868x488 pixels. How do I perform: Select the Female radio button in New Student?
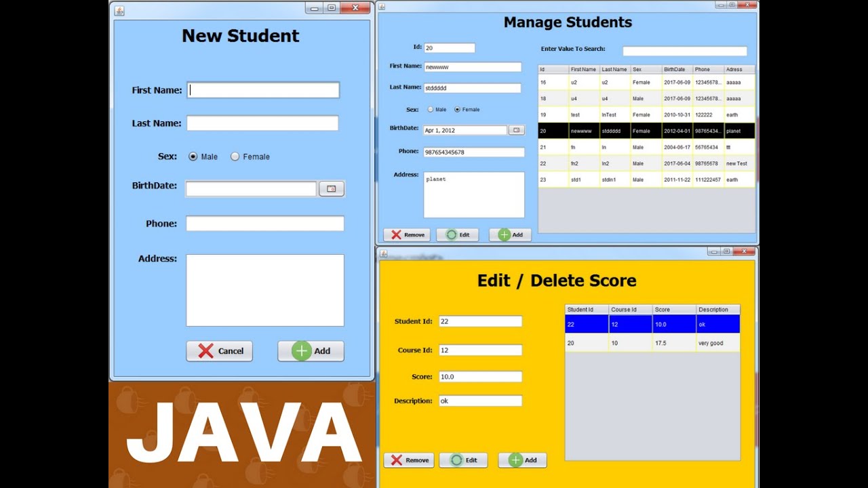click(235, 157)
